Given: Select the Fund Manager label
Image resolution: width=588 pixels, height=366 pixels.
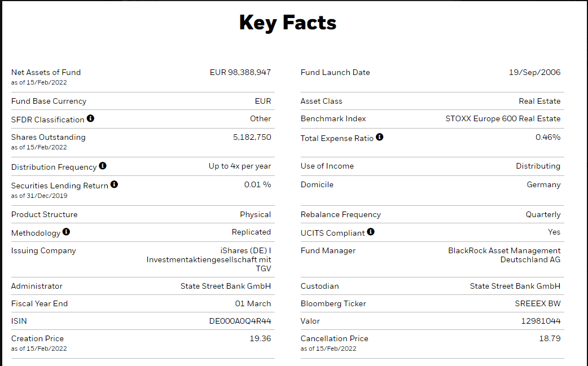Looking at the screenshot, I should pos(328,250).
